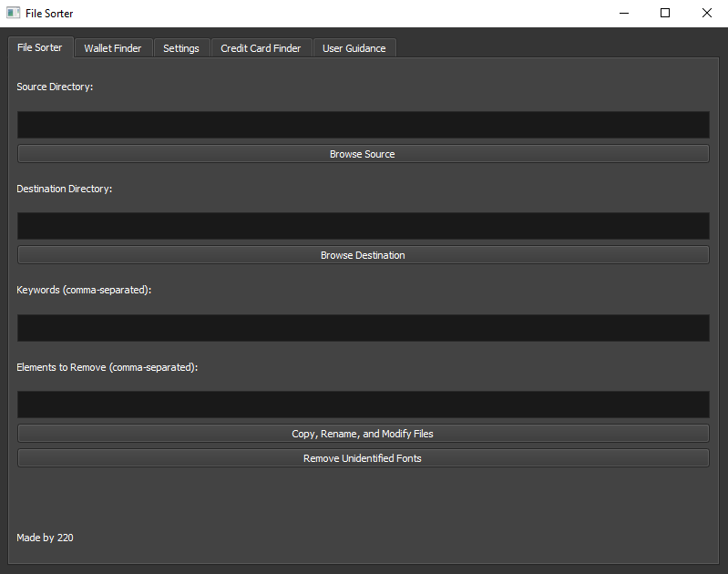Minimize the File Sorter window

tap(625, 13)
